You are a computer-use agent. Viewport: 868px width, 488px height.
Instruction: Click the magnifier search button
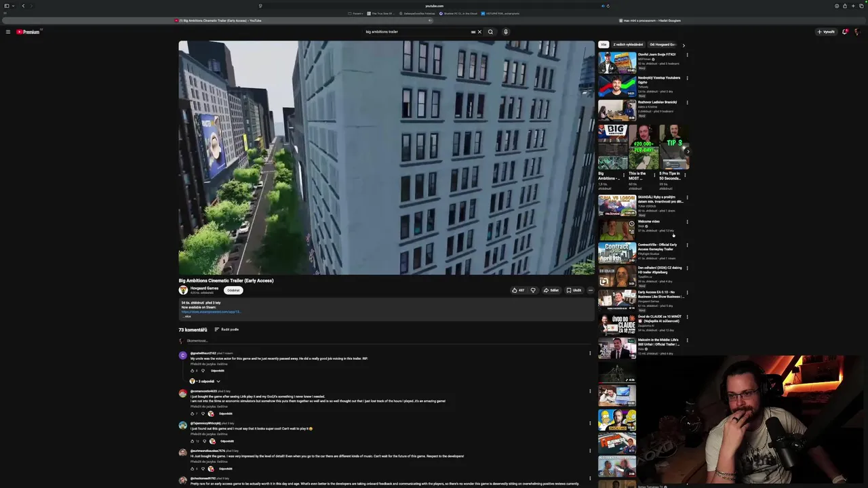coord(490,32)
